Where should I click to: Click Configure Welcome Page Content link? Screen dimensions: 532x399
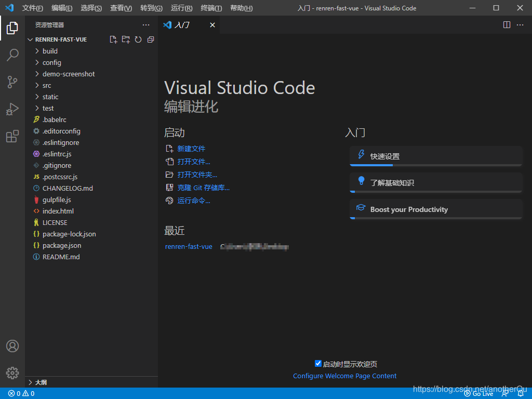[344, 376]
